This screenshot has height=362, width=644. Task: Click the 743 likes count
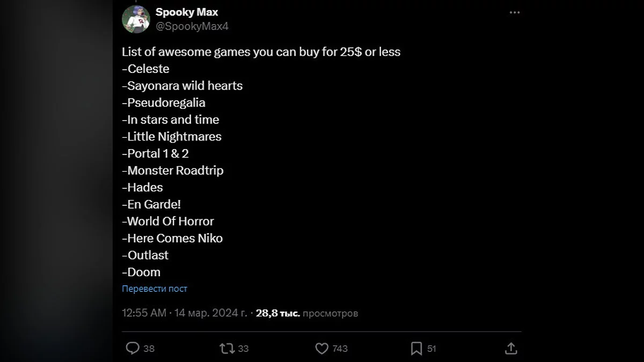[340, 349]
